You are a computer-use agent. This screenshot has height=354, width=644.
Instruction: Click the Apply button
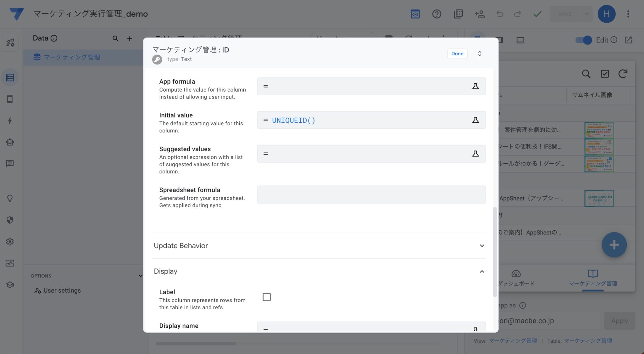pyautogui.click(x=619, y=321)
